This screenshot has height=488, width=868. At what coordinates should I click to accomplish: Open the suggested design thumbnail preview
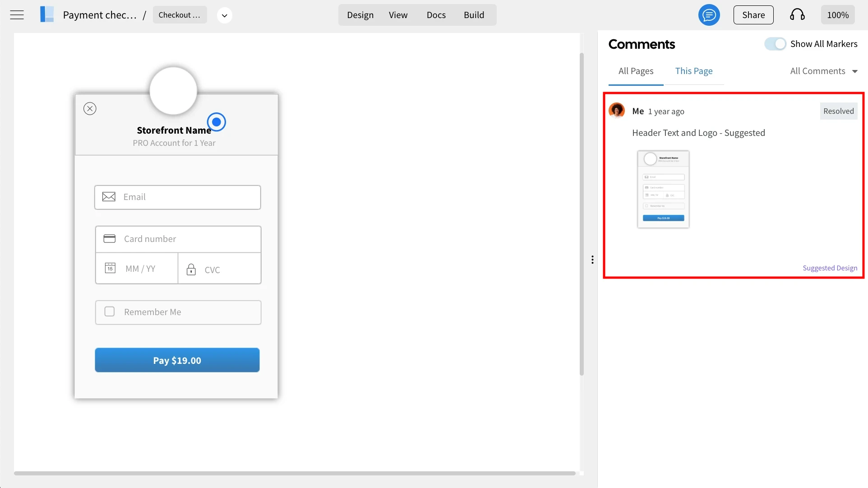pos(663,189)
